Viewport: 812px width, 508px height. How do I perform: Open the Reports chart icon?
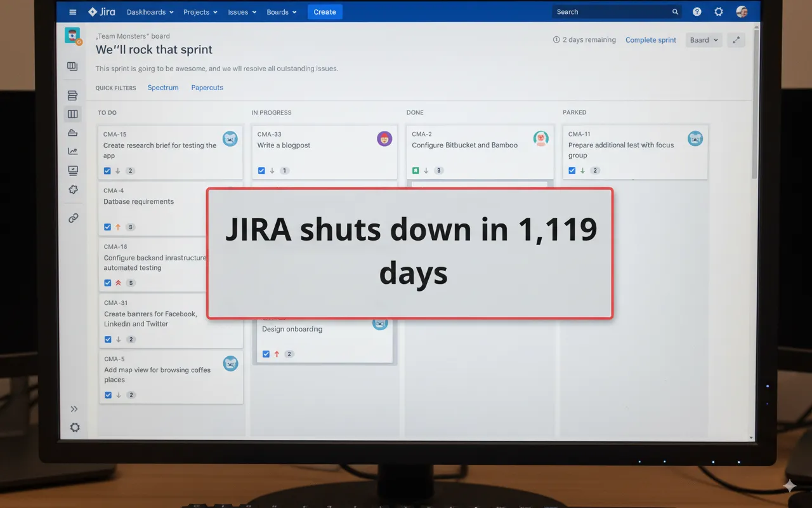[72, 151]
